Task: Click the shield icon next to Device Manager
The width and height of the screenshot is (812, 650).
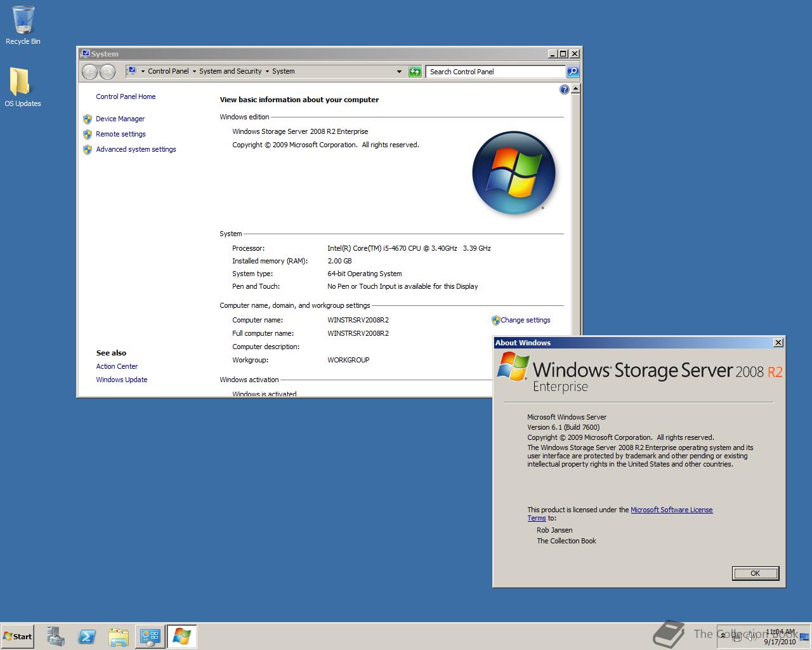Action: coord(88,119)
